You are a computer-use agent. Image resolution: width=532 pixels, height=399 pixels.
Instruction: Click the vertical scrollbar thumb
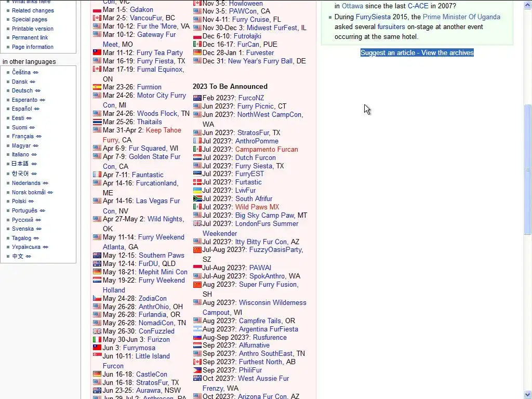click(x=528, y=169)
